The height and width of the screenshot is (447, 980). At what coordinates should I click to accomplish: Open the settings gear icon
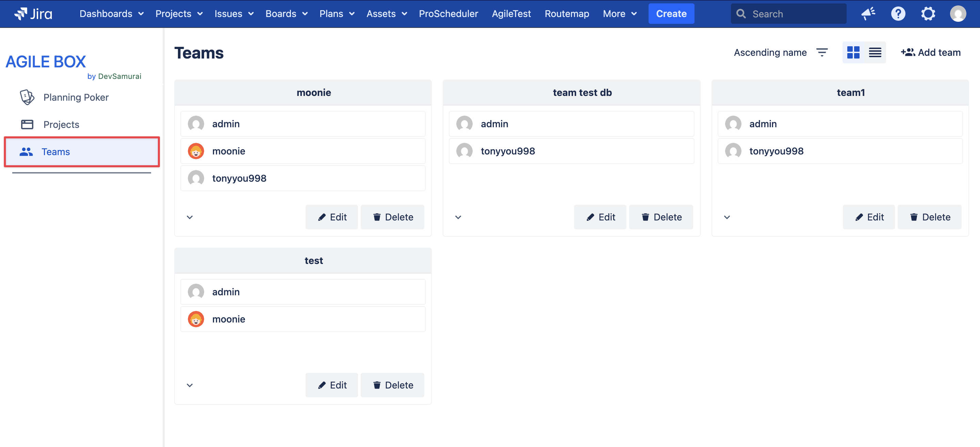(x=928, y=14)
